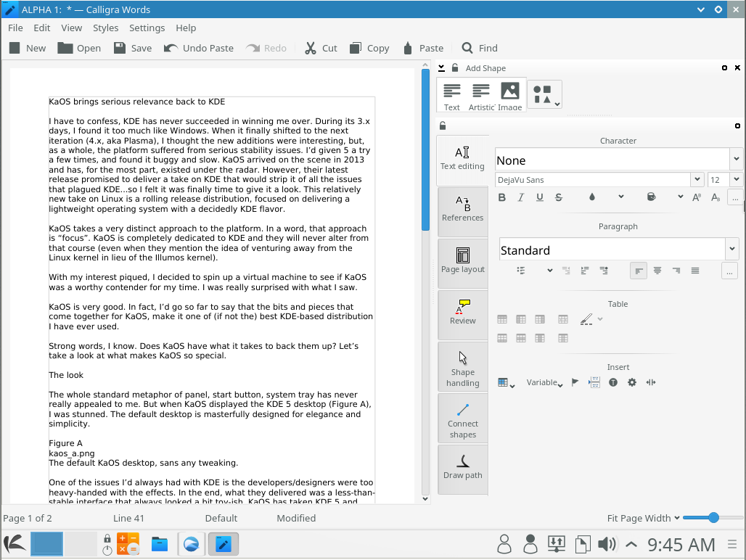Viewport: 746px width, 560px height.
Task: Open the DejaVu Sans font dropdown
Action: [697, 180]
